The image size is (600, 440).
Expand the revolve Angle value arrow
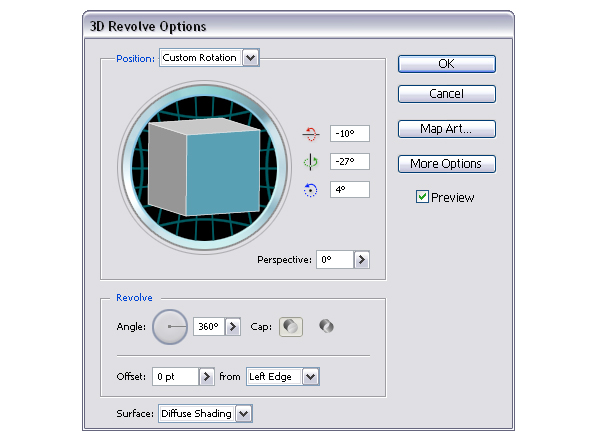(x=233, y=326)
